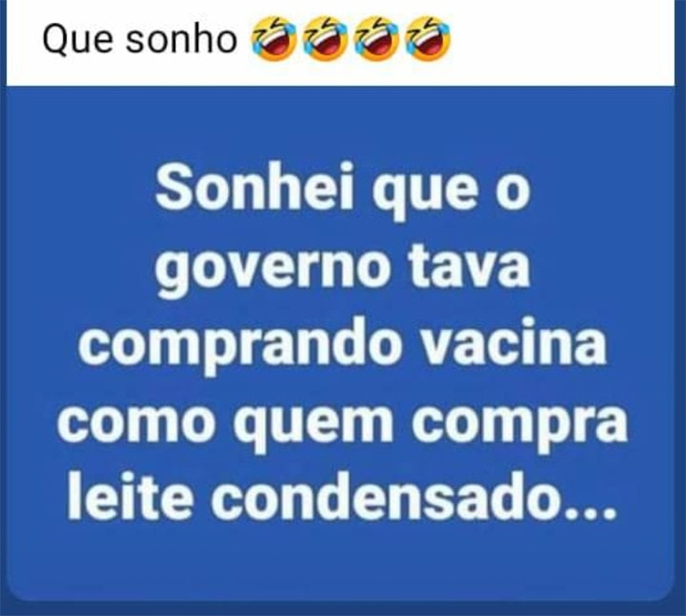The image size is (686, 616).
Task: Click the word "condensado..." in the post
Action: [x=413, y=495]
